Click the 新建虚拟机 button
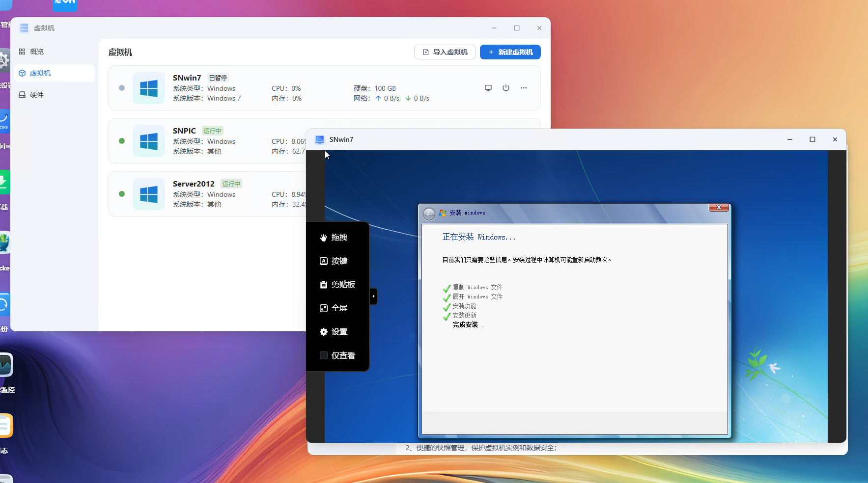This screenshot has width=868, height=483. coord(510,52)
